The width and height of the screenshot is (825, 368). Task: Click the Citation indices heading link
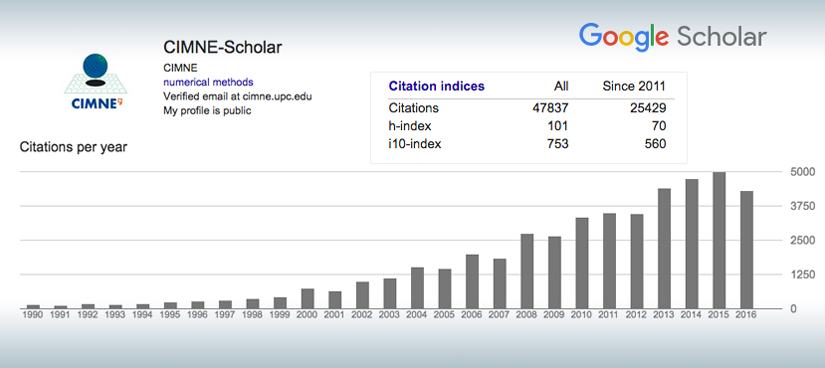(436, 86)
